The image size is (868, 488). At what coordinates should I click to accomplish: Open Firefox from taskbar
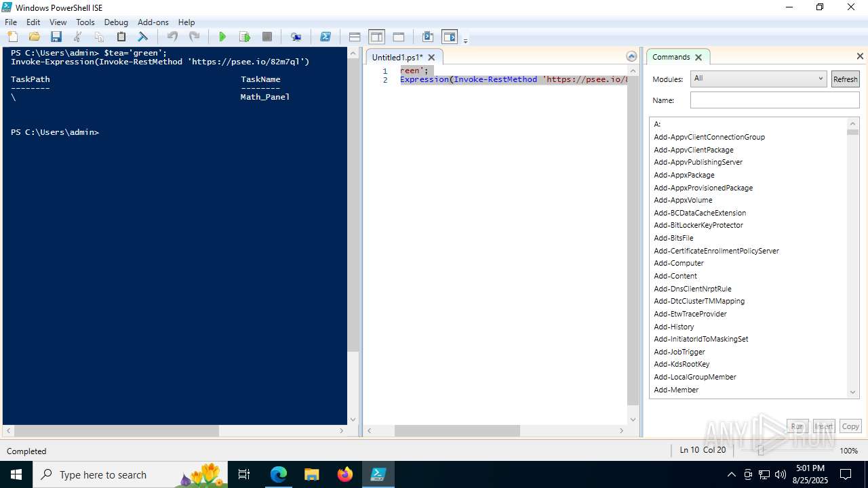tap(345, 474)
